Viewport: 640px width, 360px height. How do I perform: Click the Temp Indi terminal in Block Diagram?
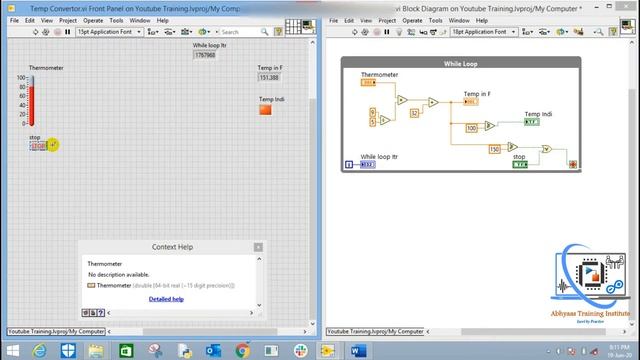click(532, 122)
